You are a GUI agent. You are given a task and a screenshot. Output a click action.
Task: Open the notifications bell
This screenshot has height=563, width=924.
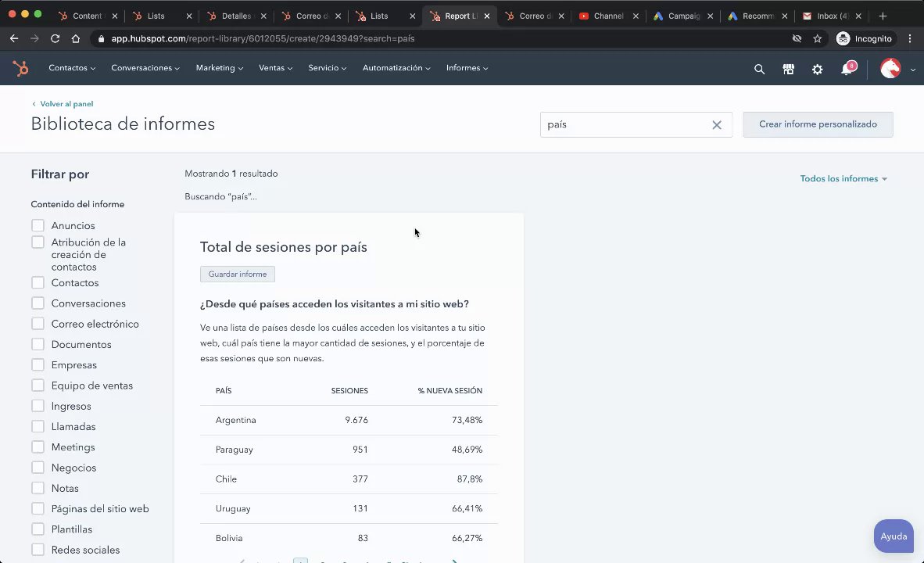[x=846, y=69]
